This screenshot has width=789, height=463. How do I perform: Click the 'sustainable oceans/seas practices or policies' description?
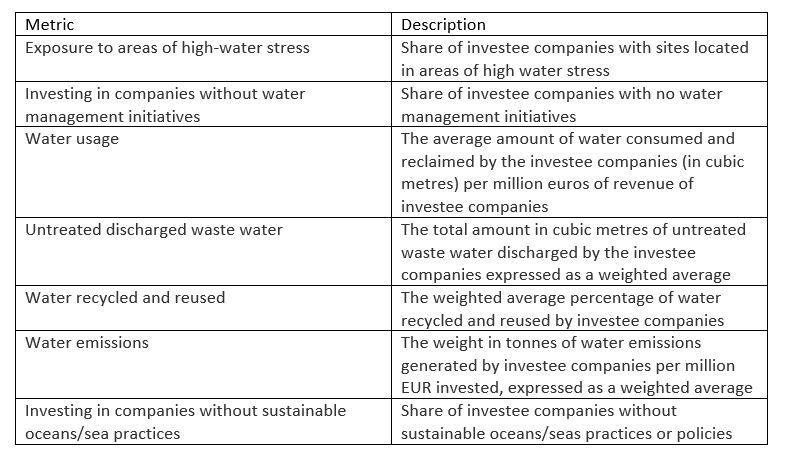pyautogui.click(x=579, y=421)
